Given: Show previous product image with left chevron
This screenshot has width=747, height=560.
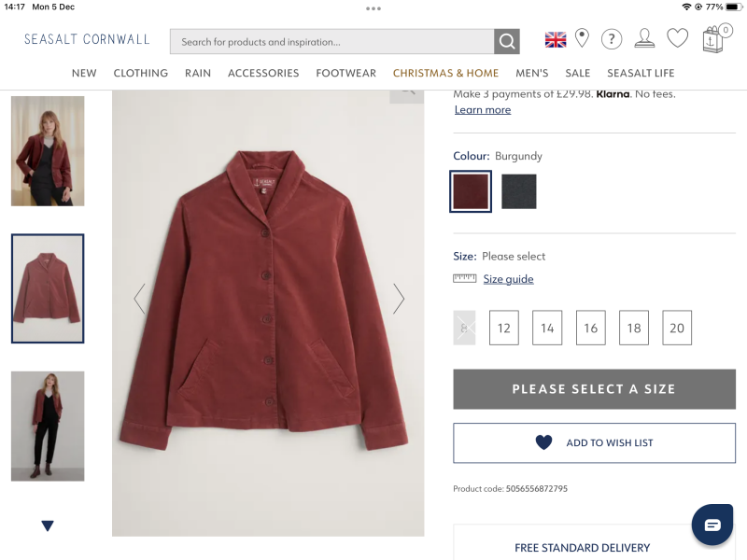Looking at the screenshot, I should (140, 299).
